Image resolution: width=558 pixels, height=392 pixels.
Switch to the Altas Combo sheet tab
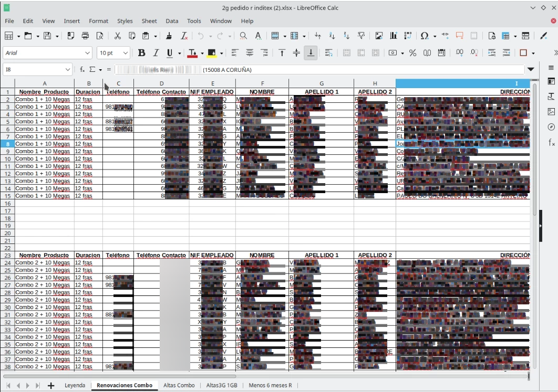pyautogui.click(x=179, y=385)
